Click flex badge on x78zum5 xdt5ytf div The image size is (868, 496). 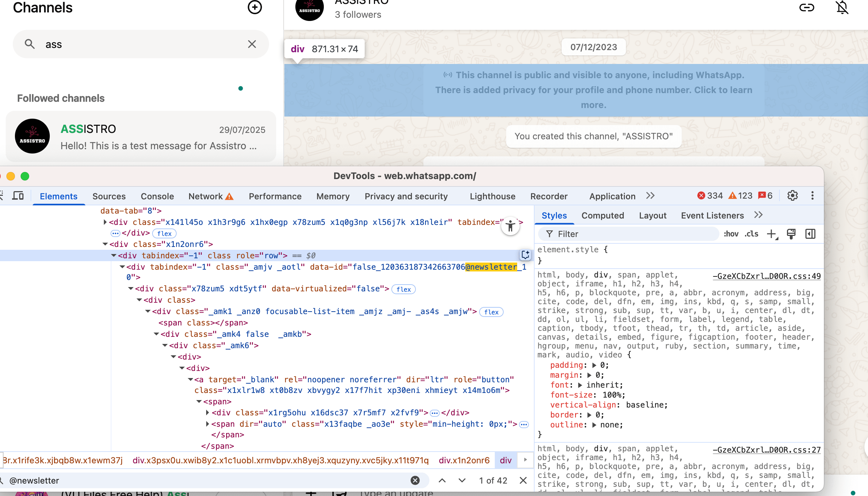tap(403, 289)
